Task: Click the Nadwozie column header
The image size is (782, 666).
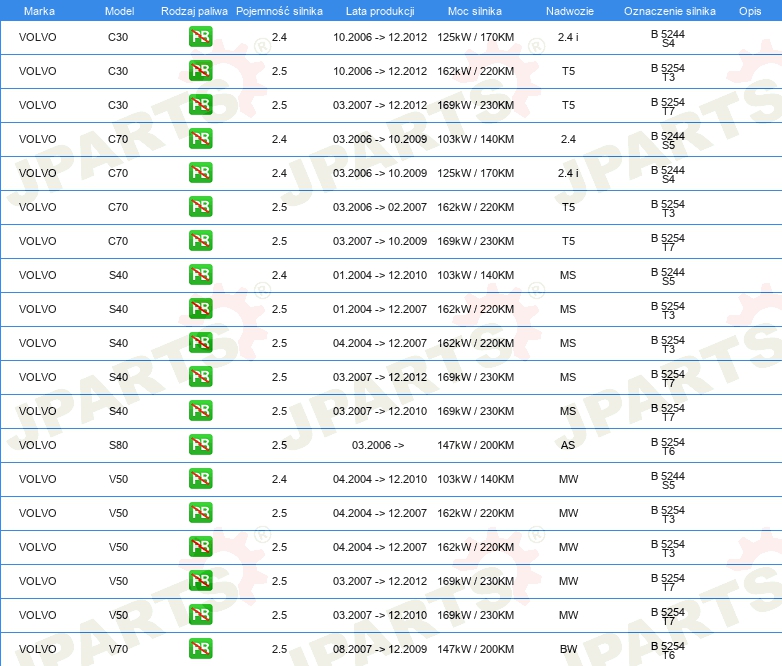Action: click(570, 11)
